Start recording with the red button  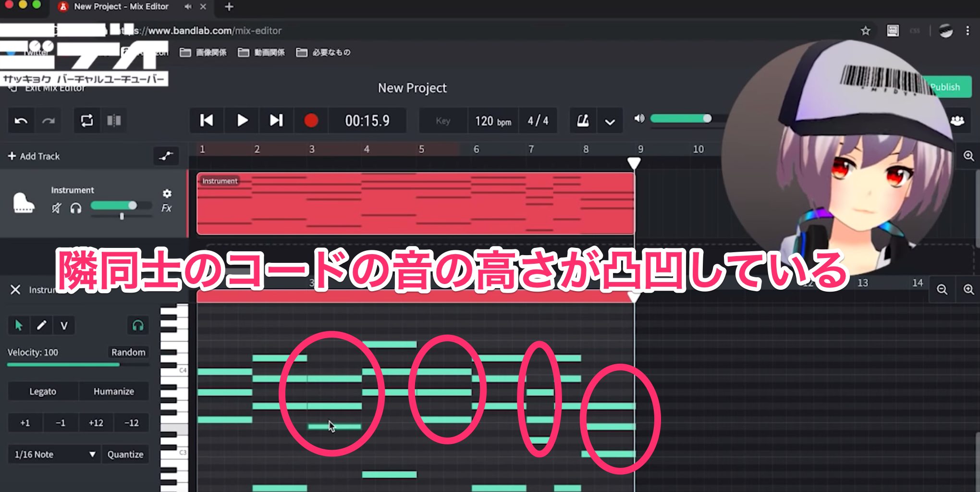[x=311, y=121]
